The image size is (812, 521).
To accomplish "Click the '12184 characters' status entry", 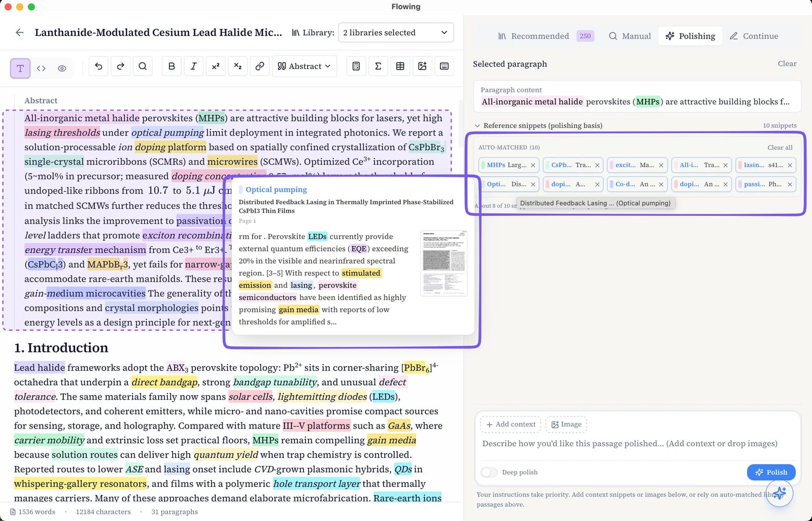I will pos(103,512).
